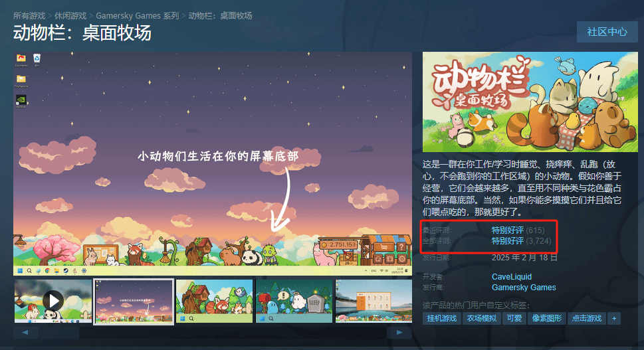Select the 农场模拟 tag

click(x=481, y=318)
